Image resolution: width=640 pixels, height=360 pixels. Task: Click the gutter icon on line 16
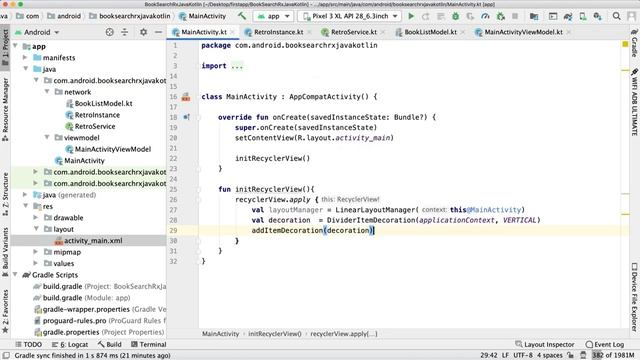click(x=186, y=97)
